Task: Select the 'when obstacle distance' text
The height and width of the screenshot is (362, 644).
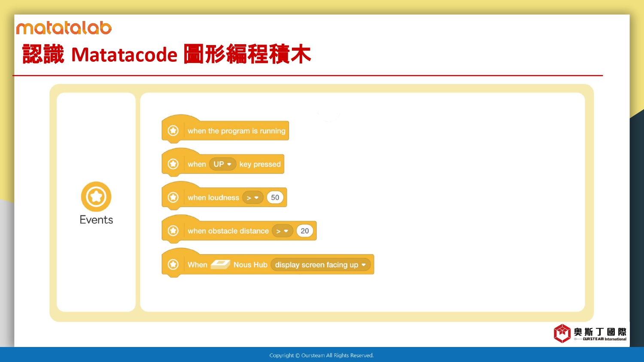Action: [228, 231]
